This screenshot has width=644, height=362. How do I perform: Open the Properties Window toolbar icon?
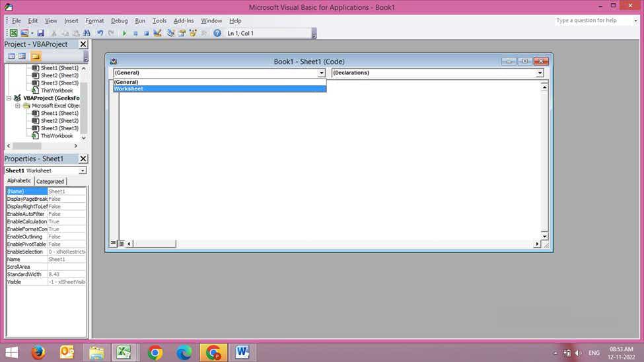(182, 33)
